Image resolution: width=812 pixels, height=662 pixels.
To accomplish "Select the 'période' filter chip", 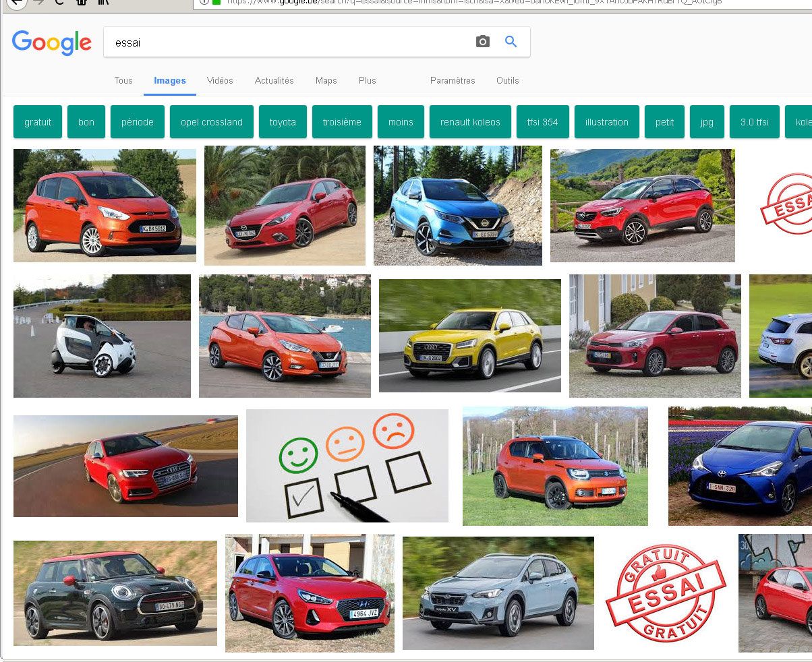I will tap(138, 122).
